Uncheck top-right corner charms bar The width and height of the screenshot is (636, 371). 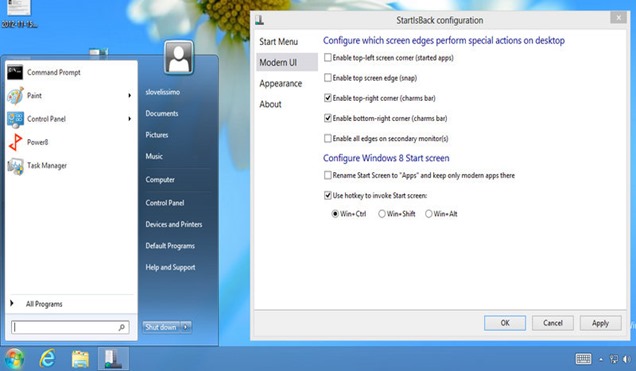click(328, 98)
